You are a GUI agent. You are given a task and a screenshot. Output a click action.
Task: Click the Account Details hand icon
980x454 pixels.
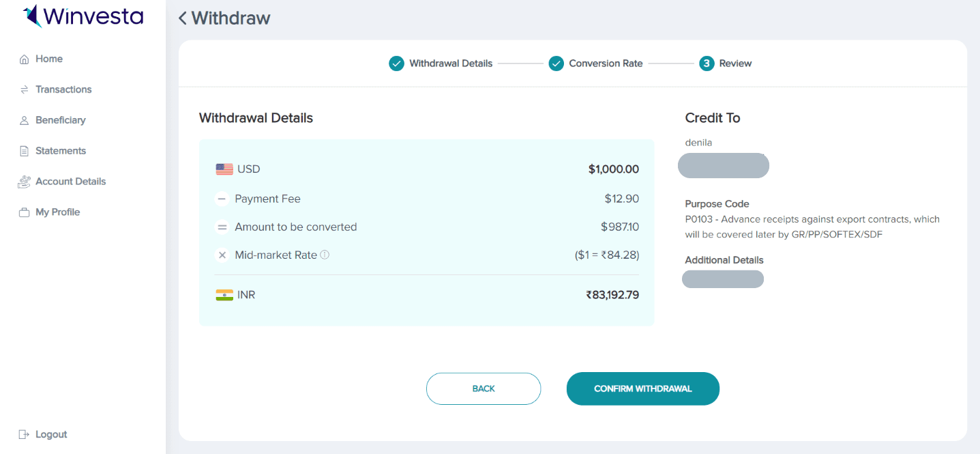(x=25, y=182)
